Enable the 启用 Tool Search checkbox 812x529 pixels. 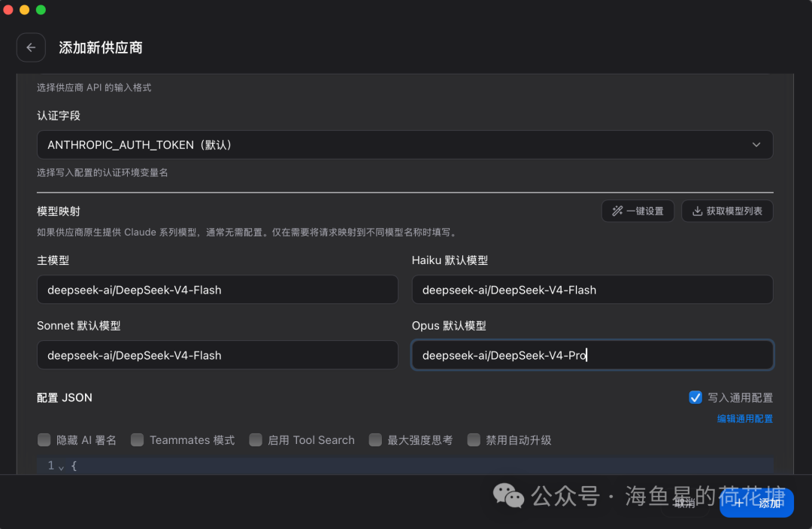(x=256, y=440)
